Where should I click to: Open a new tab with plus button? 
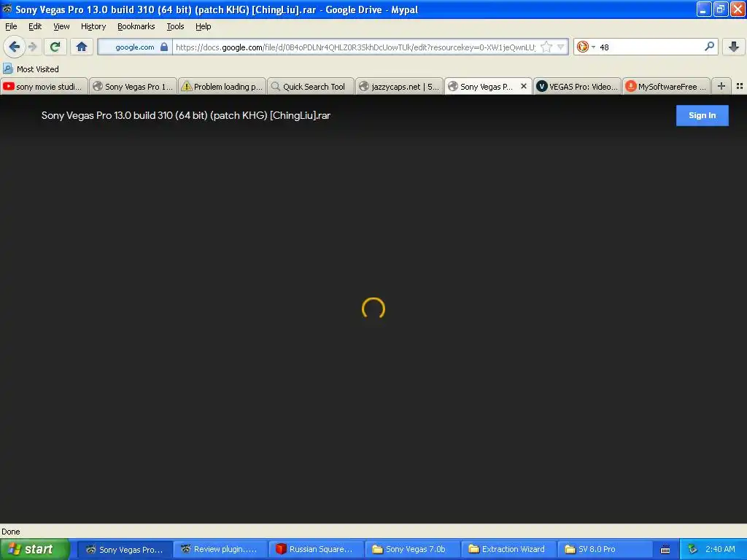point(721,86)
